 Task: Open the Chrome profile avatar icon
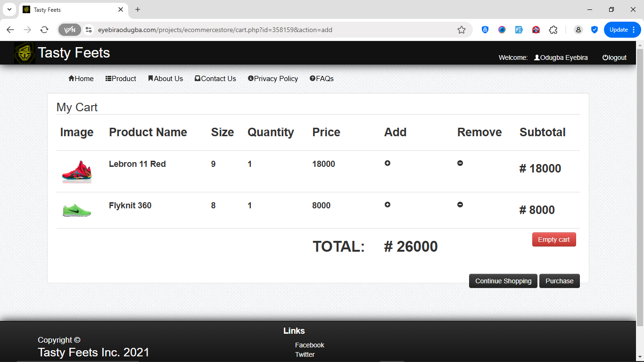(578, 30)
